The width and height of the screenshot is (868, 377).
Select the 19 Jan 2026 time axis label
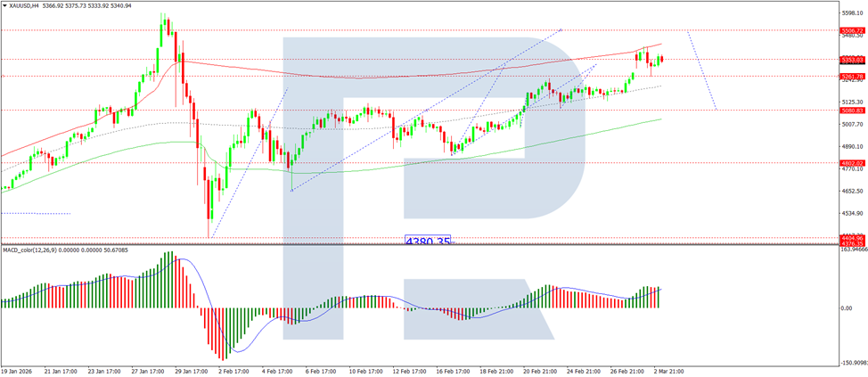pyautogui.click(x=18, y=372)
